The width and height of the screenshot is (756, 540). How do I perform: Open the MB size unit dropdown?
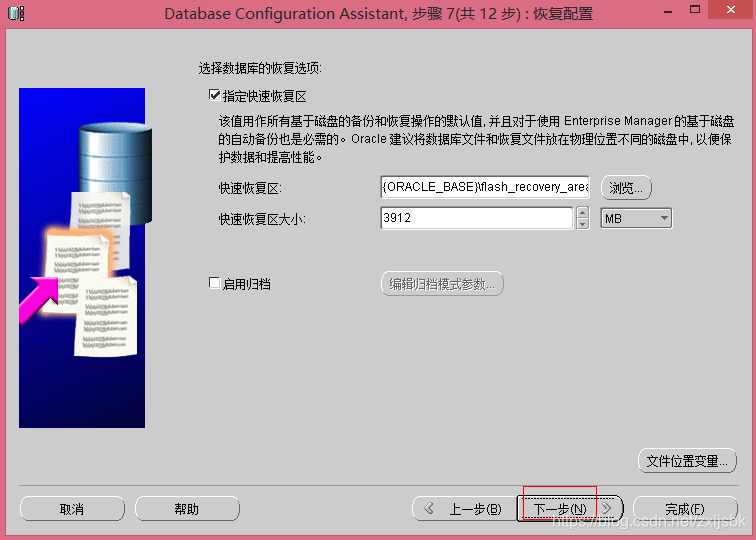pyautogui.click(x=636, y=218)
